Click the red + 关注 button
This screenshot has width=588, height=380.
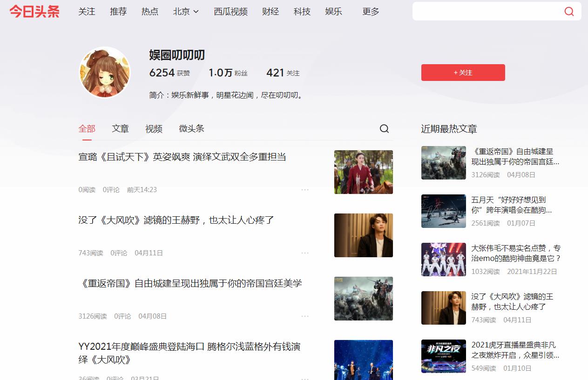tap(463, 73)
